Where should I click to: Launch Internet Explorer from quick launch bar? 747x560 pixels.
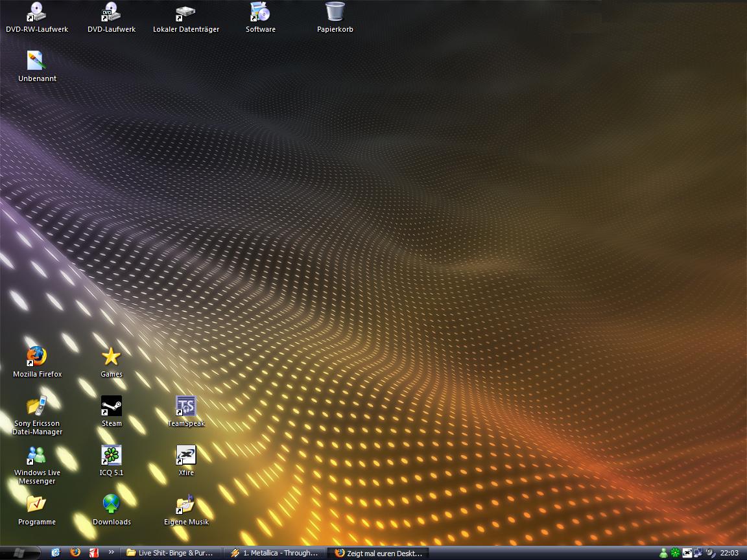pyautogui.click(x=56, y=553)
